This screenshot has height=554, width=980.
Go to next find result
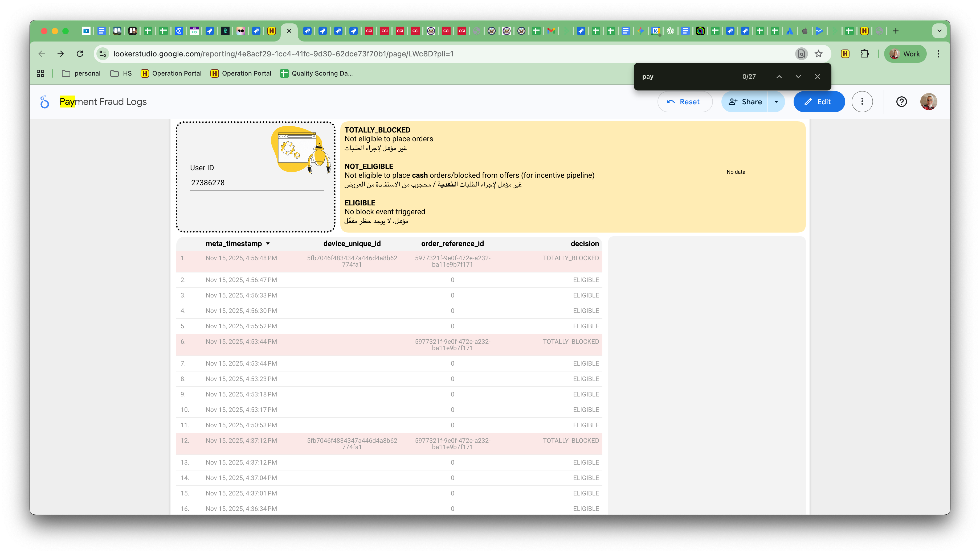click(798, 76)
